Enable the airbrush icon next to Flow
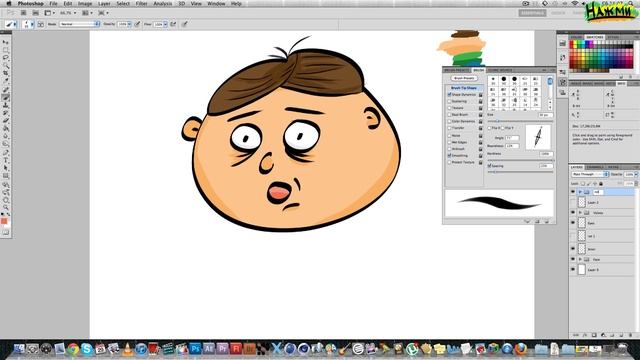 [x=173, y=24]
